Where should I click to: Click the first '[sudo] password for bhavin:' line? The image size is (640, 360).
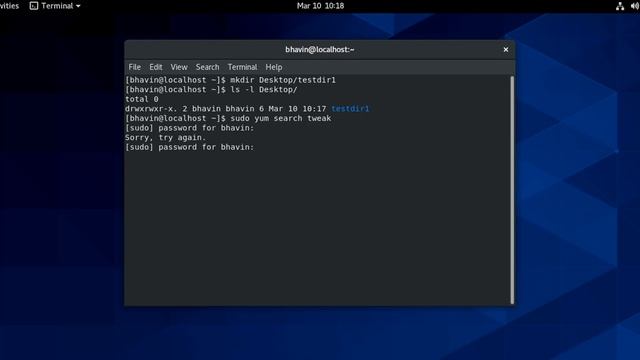[190, 128]
